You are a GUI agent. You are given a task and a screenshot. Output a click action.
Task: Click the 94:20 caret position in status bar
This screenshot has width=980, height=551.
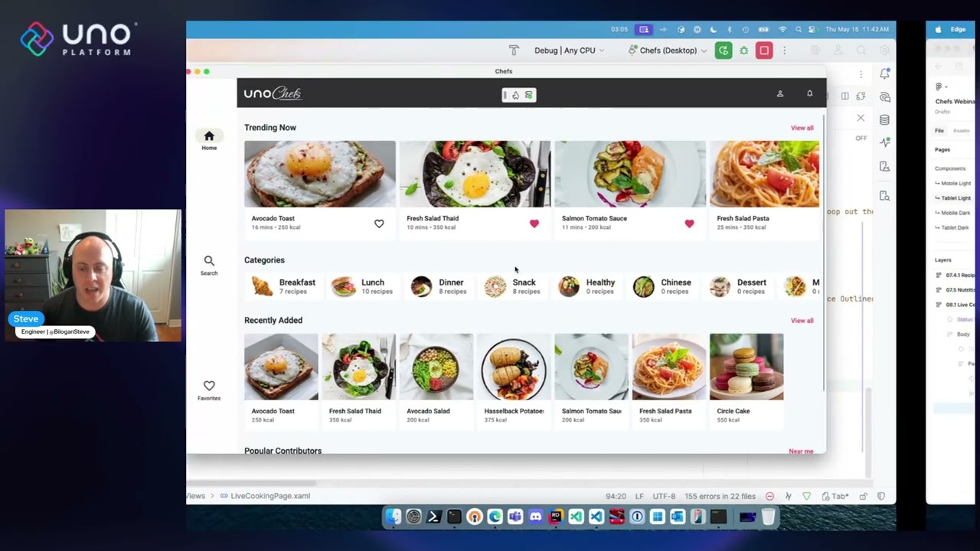click(616, 496)
